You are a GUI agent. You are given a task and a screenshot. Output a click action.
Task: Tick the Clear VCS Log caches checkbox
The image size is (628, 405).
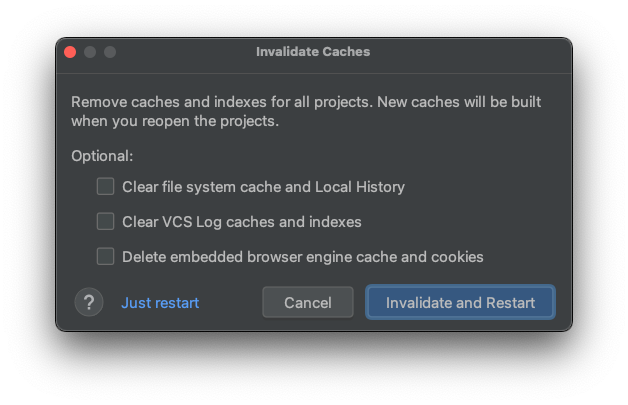click(x=105, y=221)
